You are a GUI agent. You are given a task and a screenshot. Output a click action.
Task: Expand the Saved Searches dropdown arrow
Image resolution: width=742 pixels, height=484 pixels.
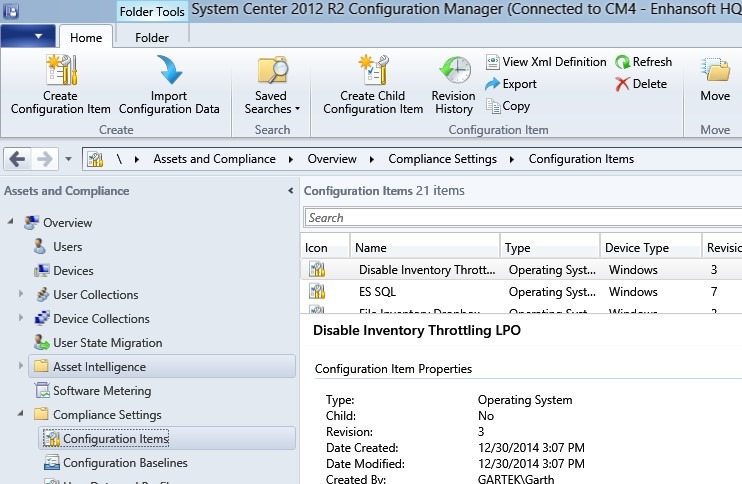[x=298, y=109]
